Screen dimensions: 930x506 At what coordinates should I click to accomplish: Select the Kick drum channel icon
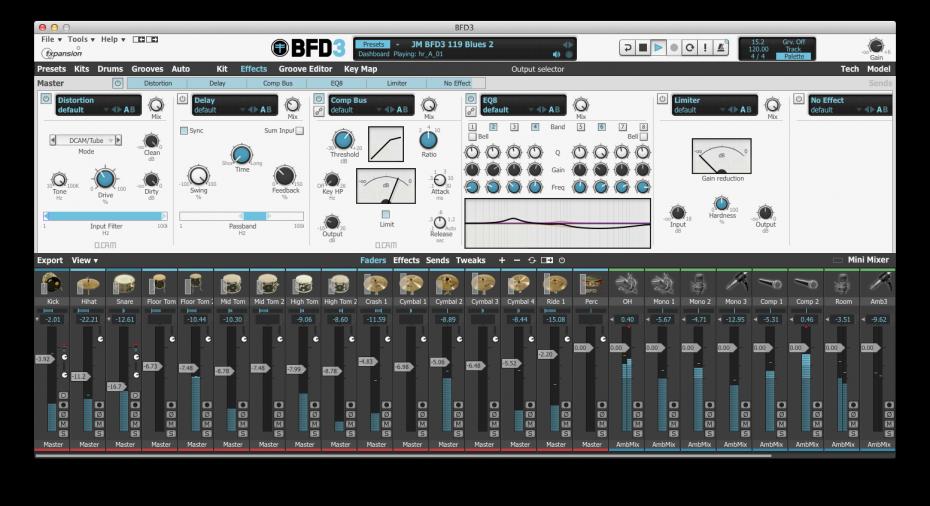[x=53, y=284]
